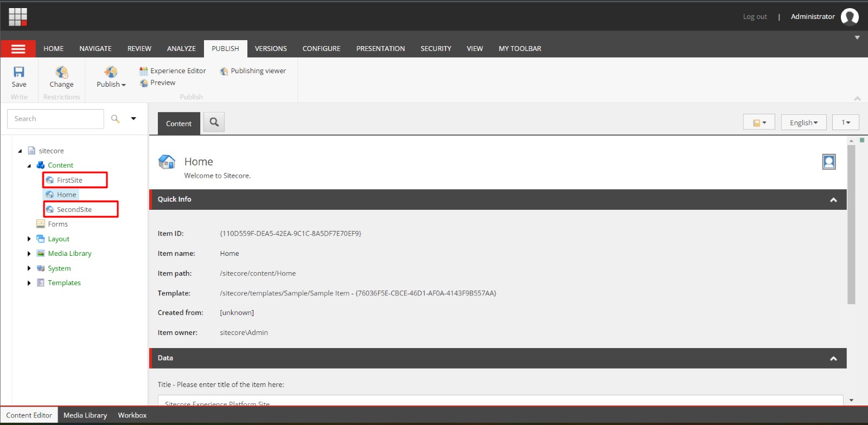Click the Administrator avatar icon
Viewport: 868px width, 425px height.
(850, 17)
